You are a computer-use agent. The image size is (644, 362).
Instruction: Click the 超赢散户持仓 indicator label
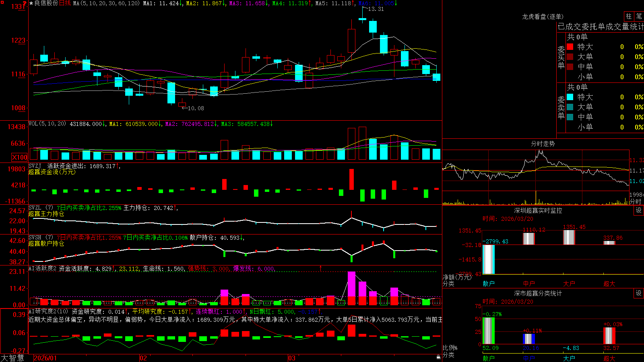pyautogui.click(x=46, y=244)
